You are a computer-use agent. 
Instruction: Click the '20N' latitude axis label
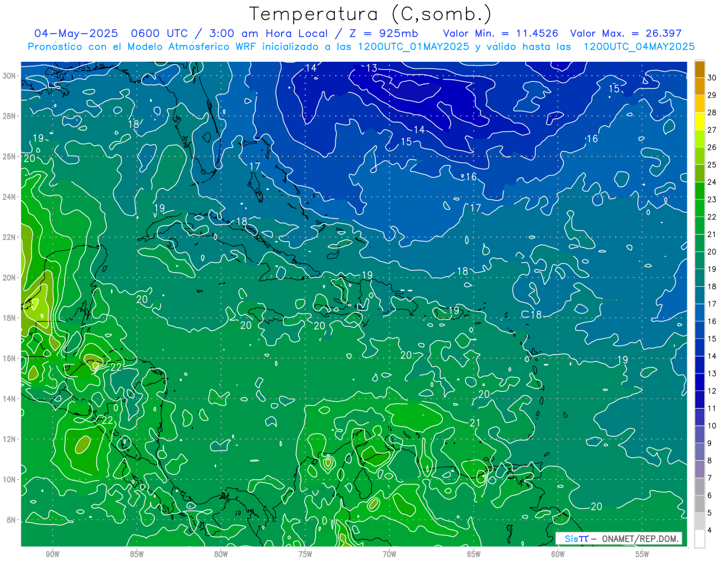[x=10, y=278]
